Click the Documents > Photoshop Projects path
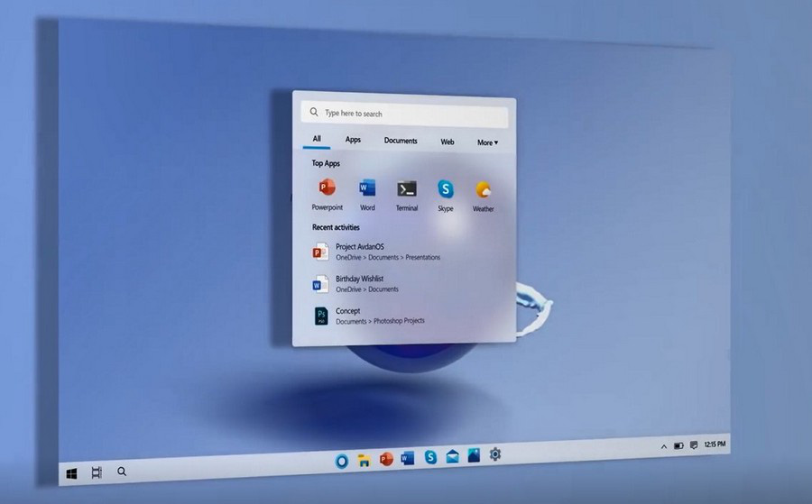The height and width of the screenshot is (504, 812). (x=380, y=321)
